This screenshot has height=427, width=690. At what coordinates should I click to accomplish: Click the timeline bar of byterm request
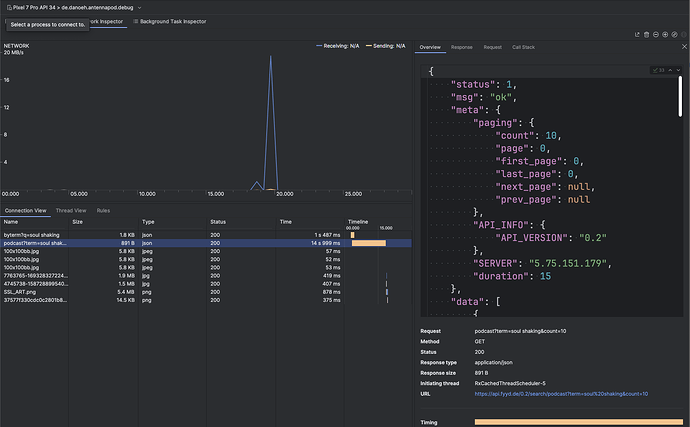(x=352, y=235)
